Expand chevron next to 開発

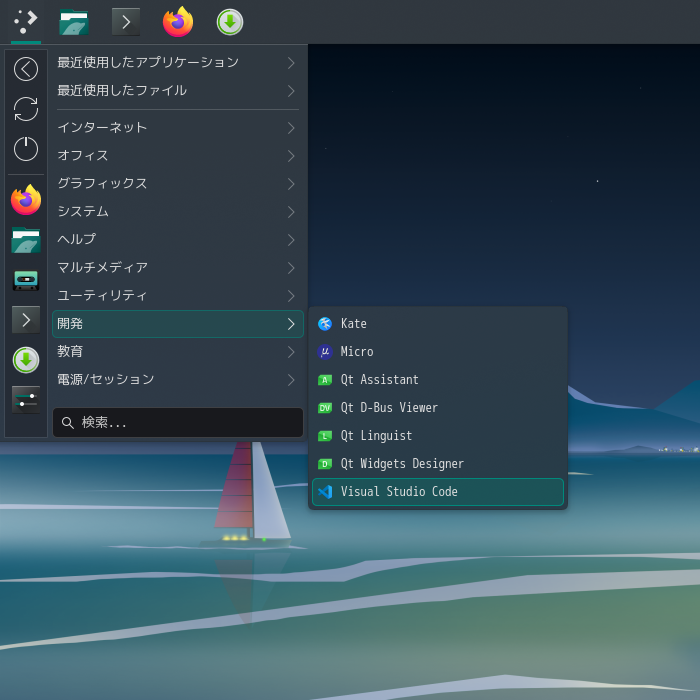(291, 324)
